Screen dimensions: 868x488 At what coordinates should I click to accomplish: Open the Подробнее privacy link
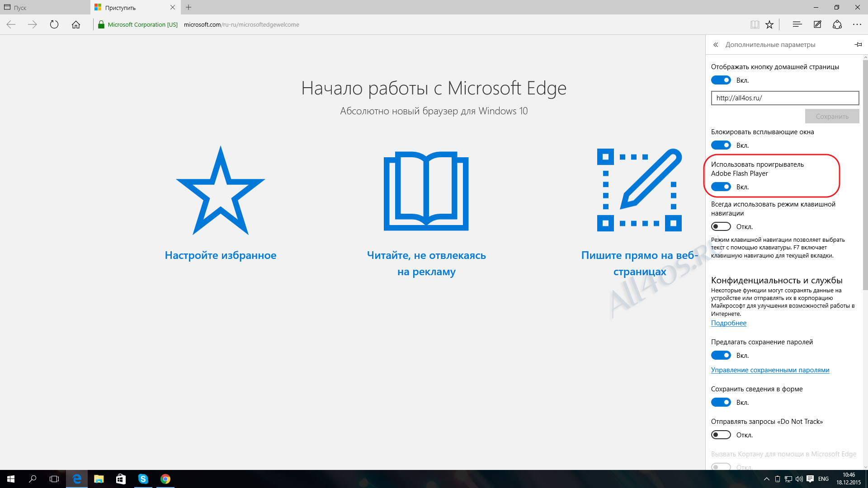(x=728, y=323)
